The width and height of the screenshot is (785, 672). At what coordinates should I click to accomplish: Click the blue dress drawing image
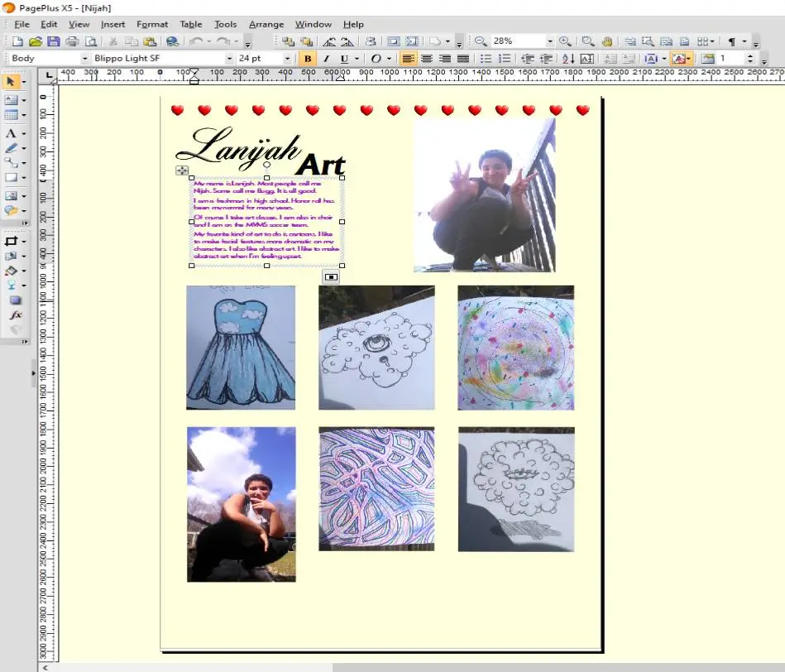[x=241, y=348]
